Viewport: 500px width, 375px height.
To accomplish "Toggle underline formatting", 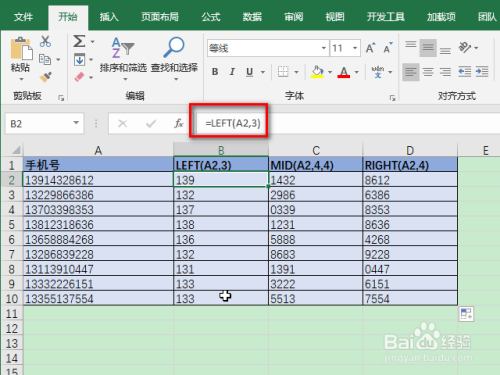I will point(249,72).
